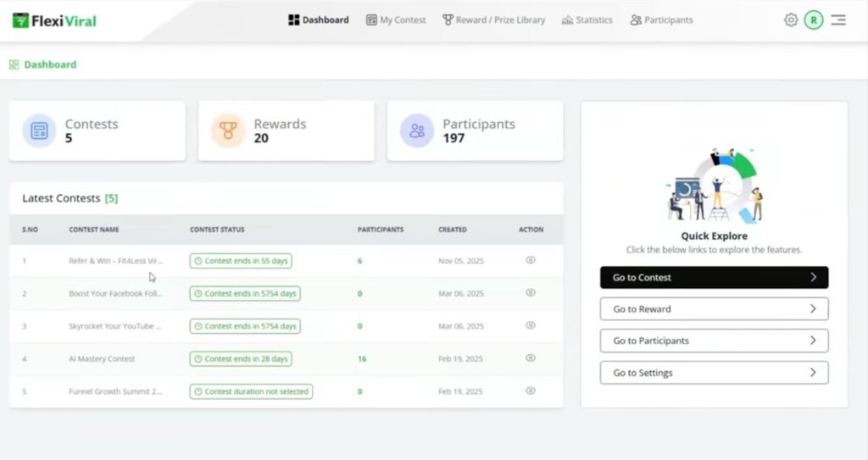The width and height of the screenshot is (868, 460).
Task: Click the CONTEST STATUS column header
Action: (x=217, y=230)
